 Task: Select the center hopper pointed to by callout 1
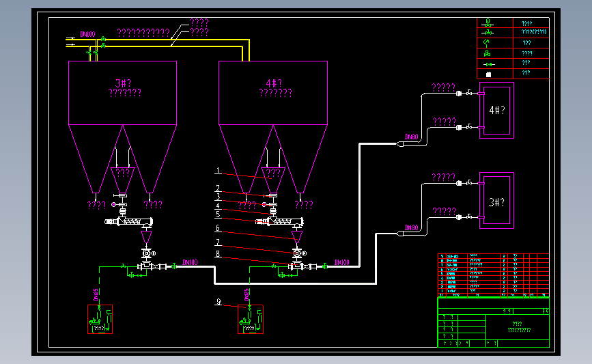pos(273,180)
